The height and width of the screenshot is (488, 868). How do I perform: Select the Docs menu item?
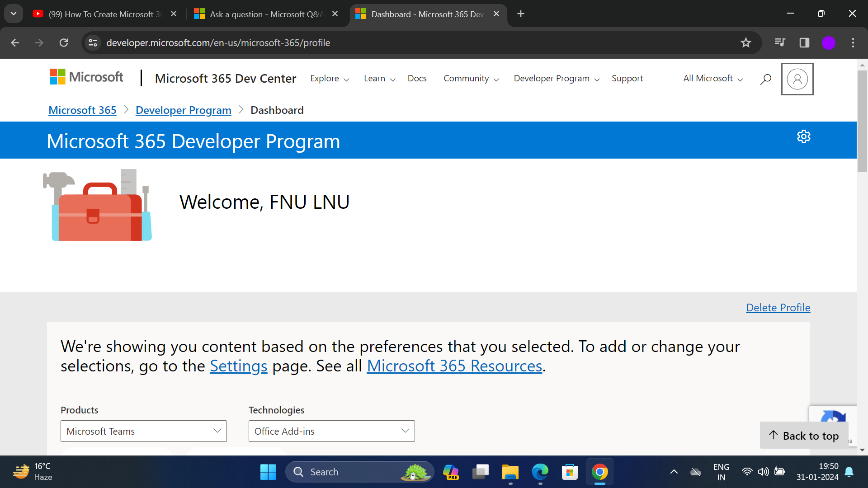point(417,78)
